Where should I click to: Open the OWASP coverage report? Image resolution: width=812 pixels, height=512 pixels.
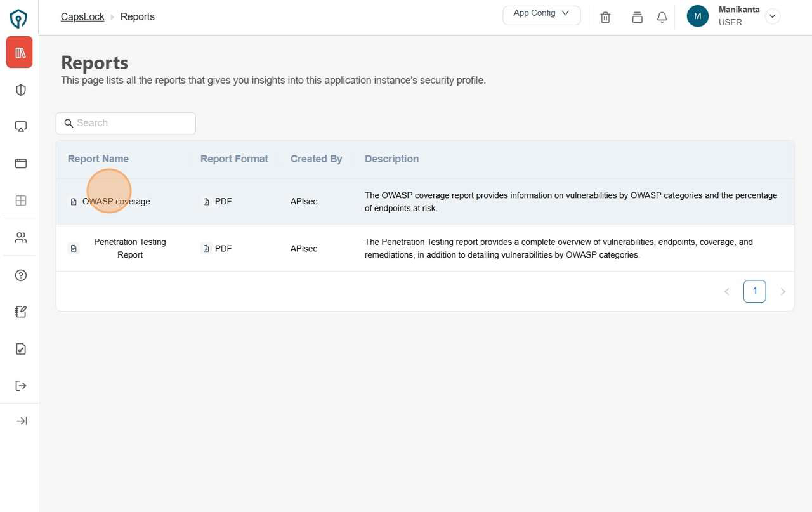pyautogui.click(x=116, y=202)
